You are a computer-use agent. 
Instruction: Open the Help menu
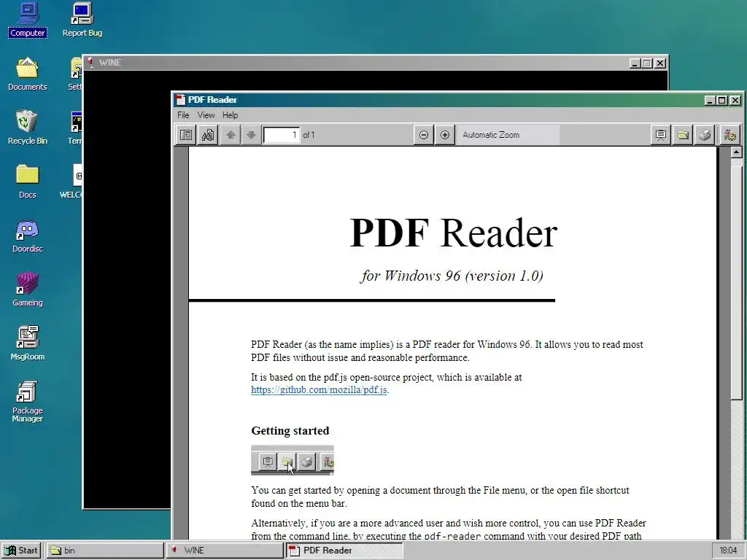(230, 115)
